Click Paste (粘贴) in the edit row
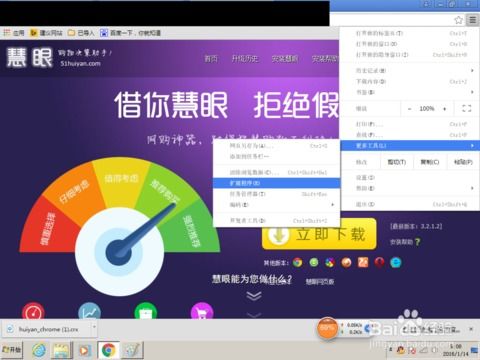The image size is (480, 360). (463, 162)
